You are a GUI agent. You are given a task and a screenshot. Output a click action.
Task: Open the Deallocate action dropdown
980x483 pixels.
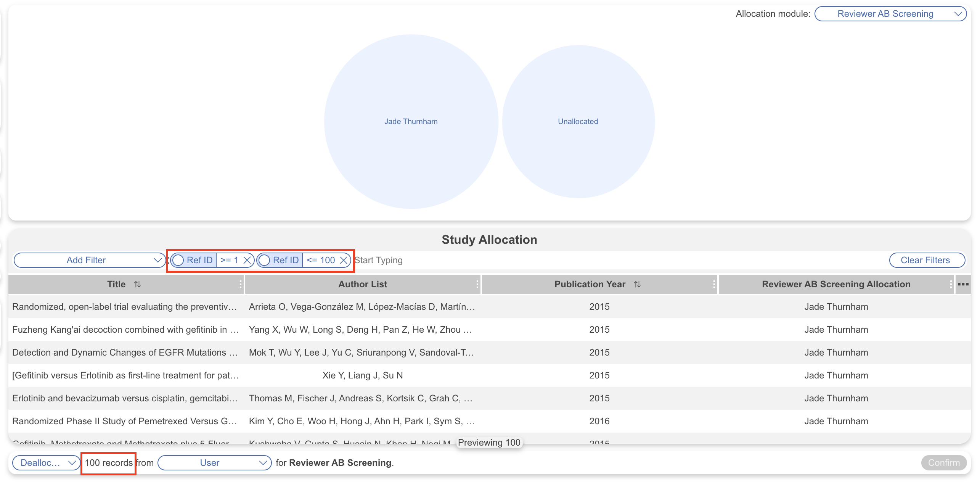pos(46,463)
